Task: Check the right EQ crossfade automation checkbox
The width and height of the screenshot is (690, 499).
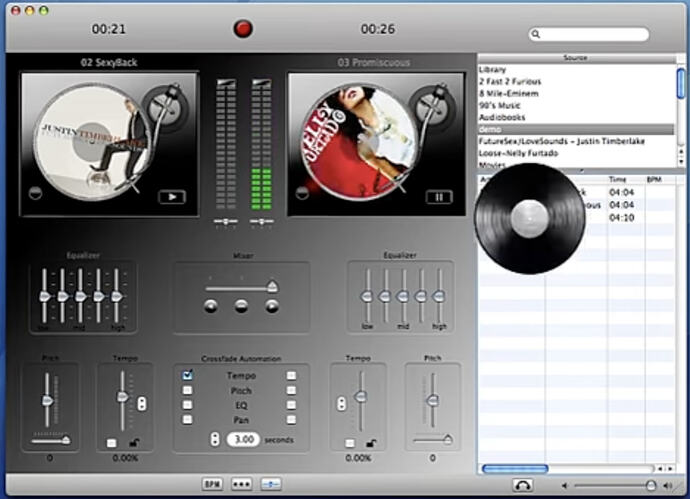Action: [291, 405]
